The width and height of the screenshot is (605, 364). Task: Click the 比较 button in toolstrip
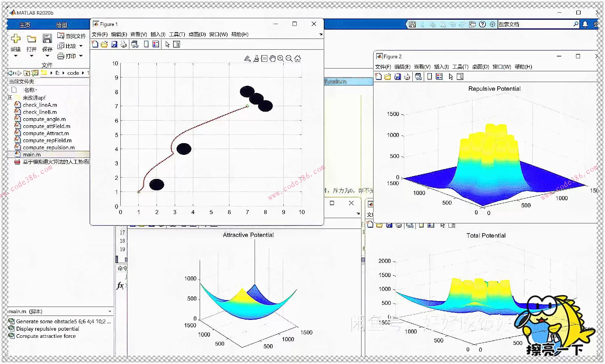(67, 46)
